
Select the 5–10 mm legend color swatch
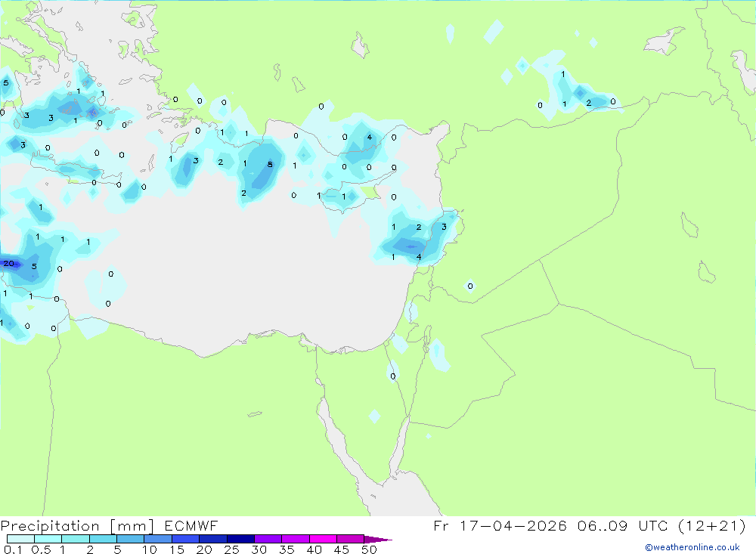(x=130, y=539)
